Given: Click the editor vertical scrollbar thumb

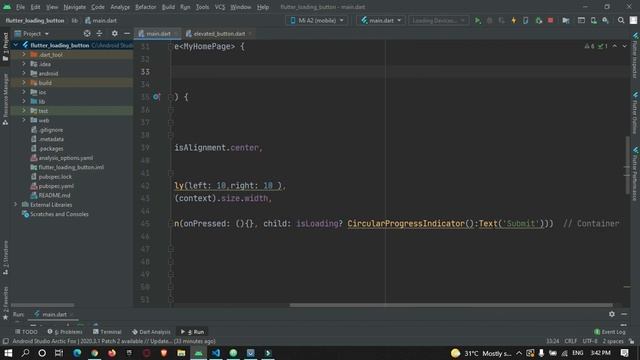Looking at the screenshot, I should 627,165.
